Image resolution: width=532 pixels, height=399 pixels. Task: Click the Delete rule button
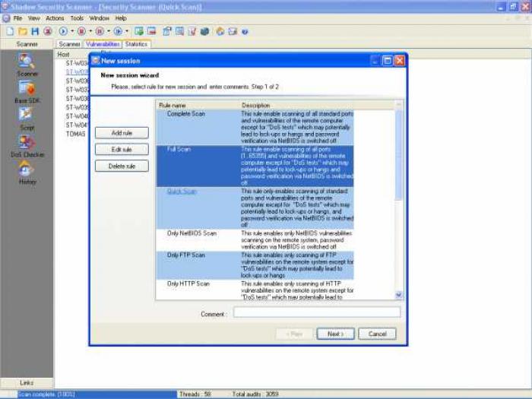click(x=122, y=166)
